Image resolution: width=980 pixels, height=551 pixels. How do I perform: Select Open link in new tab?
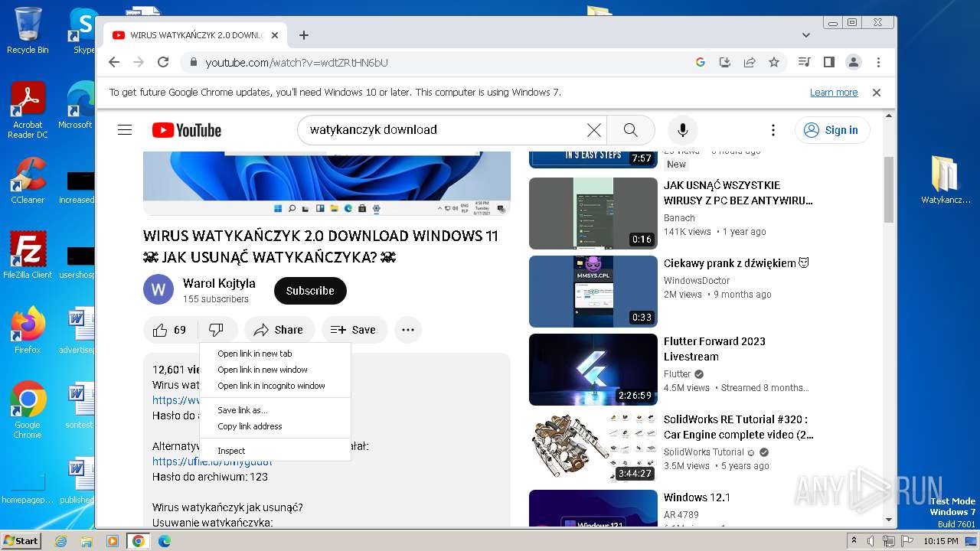[275, 354]
